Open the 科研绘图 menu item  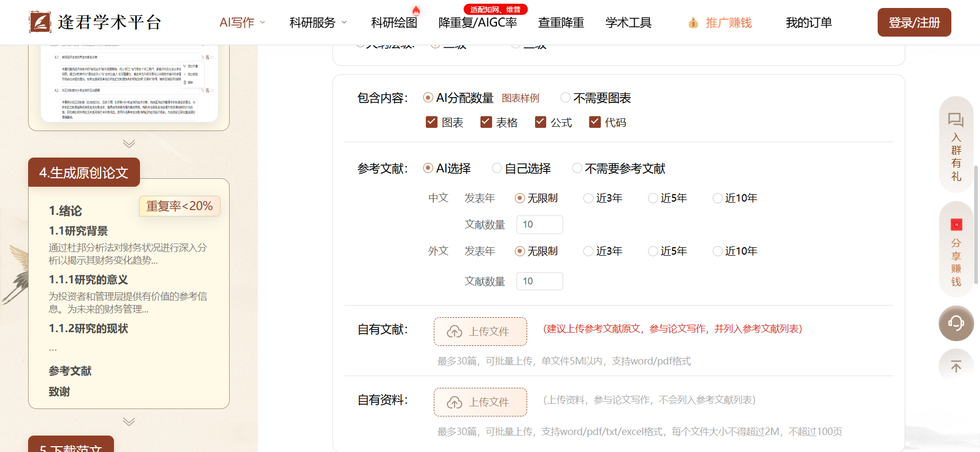pyautogui.click(x=394, y=23)
